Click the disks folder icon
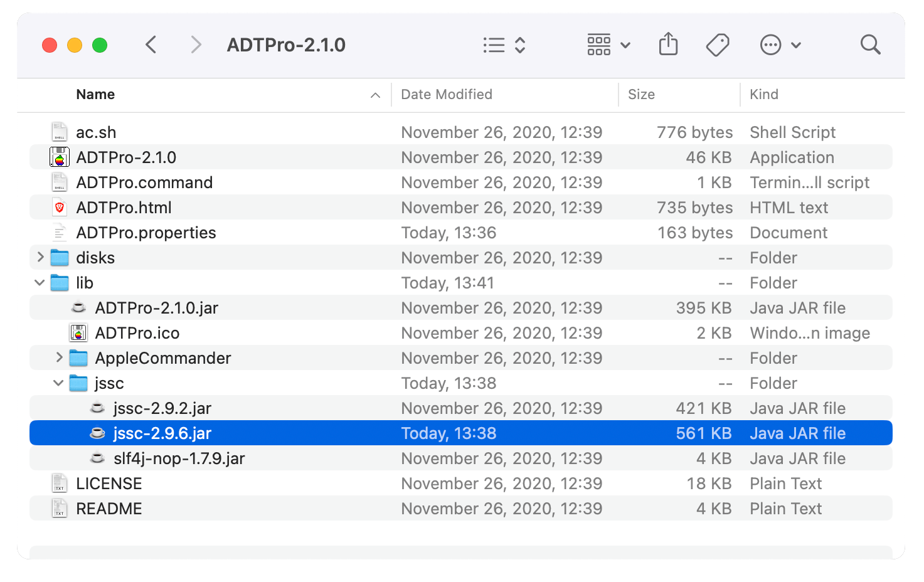 tap(60, 257)
